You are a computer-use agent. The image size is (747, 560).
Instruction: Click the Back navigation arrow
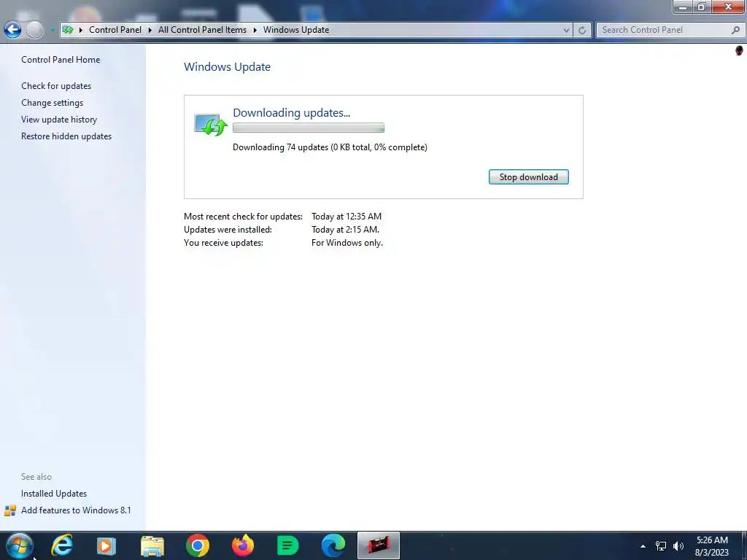pos(13,30)
